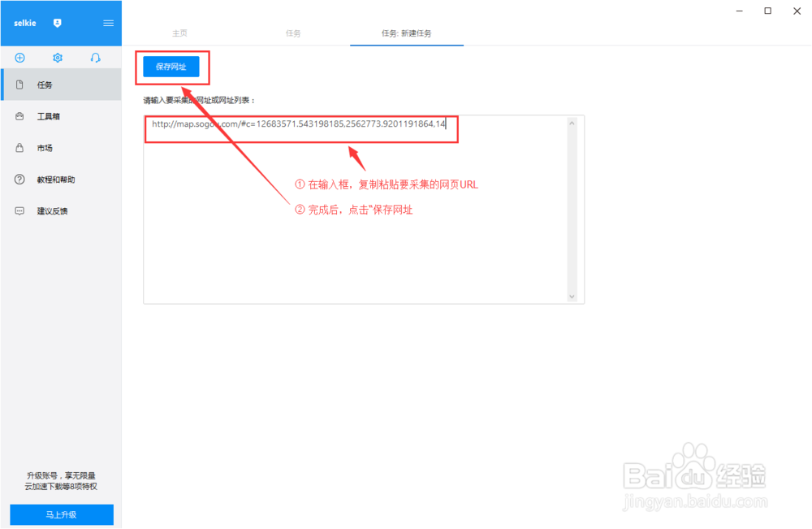Click the user avatar icon next to selkie logo

tap(57, 23)
